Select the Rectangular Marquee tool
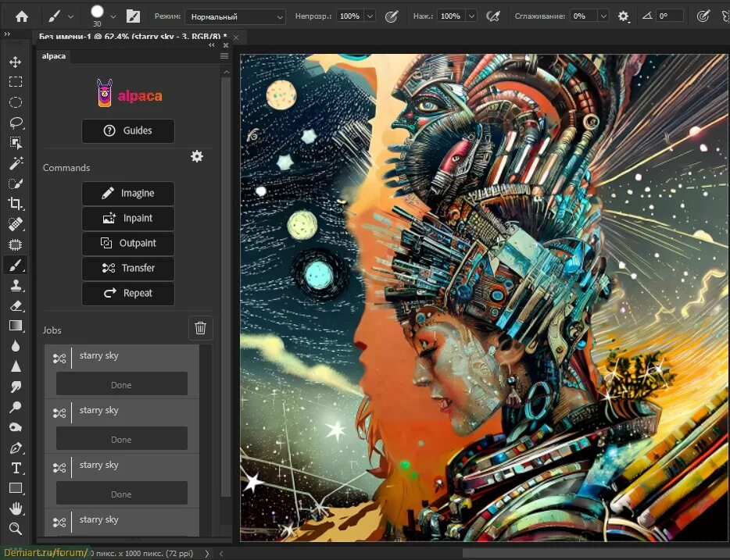 (16, 82)
